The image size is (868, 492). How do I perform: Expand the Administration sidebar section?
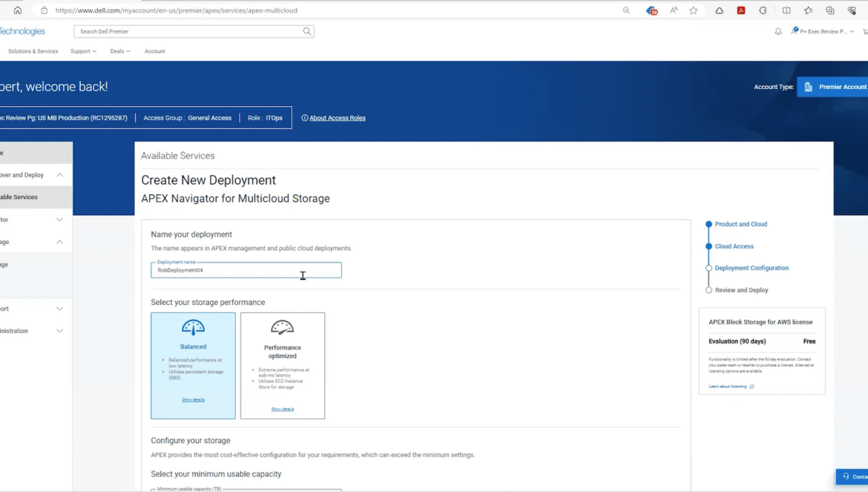tap(59, 331)
